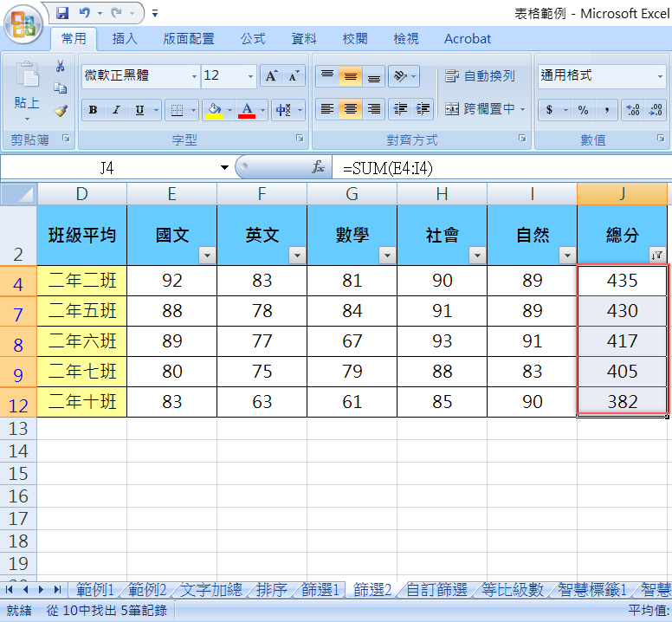Click the Save icon in quick access toolbar
Viewport: 672px width, 622px height.
click(x=62, y=13)
